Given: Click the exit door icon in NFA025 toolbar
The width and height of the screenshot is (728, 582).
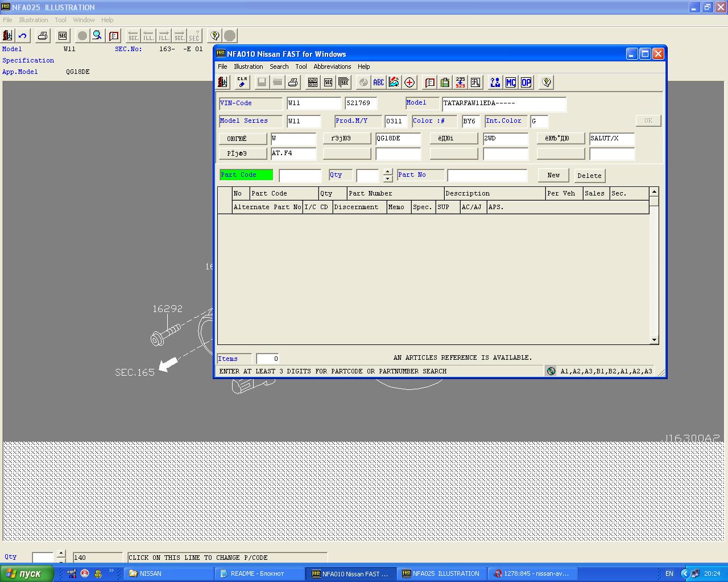Looking at the screenshot, I should 7,36.
